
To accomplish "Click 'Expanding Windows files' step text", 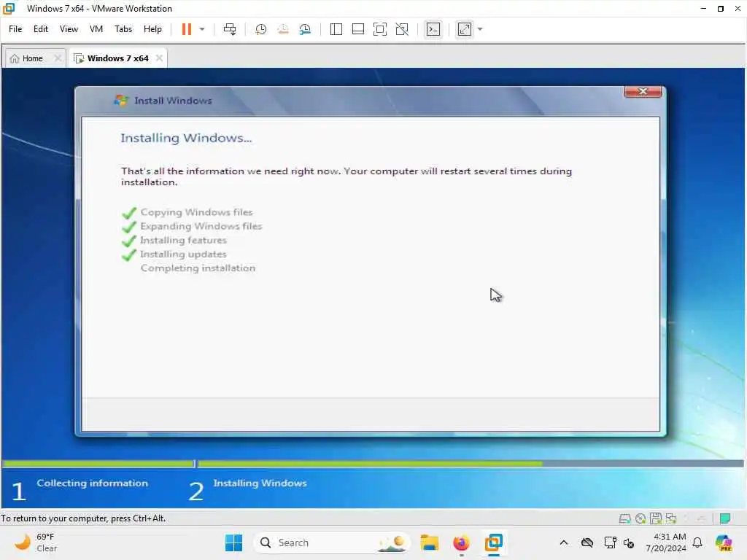I will pos(201,226).
